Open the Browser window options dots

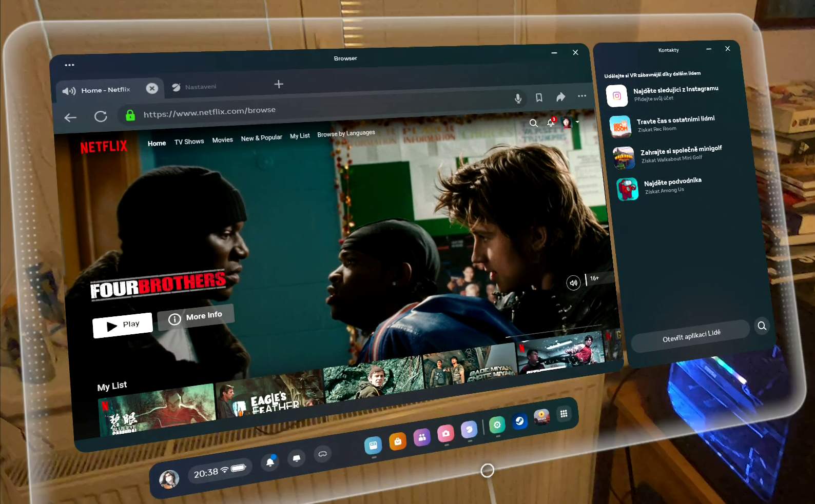pyautogui.click(x=69, y=65)
